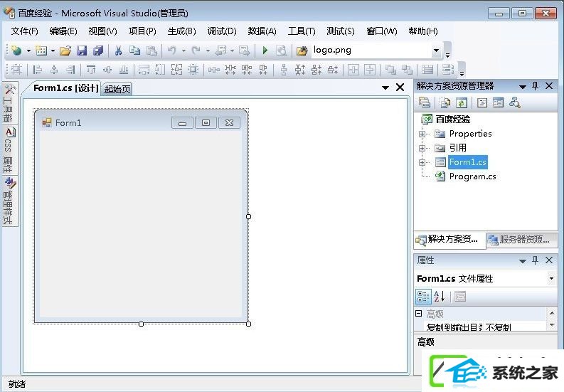
Task: Select the Form1.cs [设计] tab
Action: click(65, 88)
